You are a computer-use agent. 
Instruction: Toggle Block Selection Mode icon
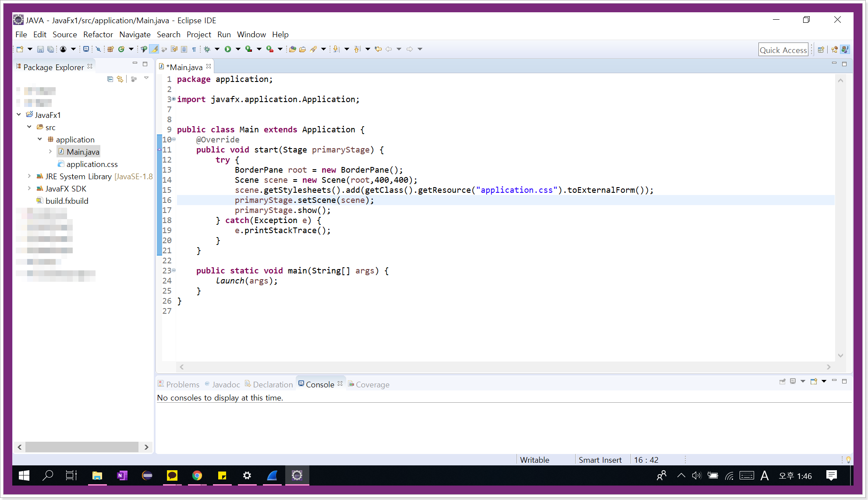tap(184, 49)
